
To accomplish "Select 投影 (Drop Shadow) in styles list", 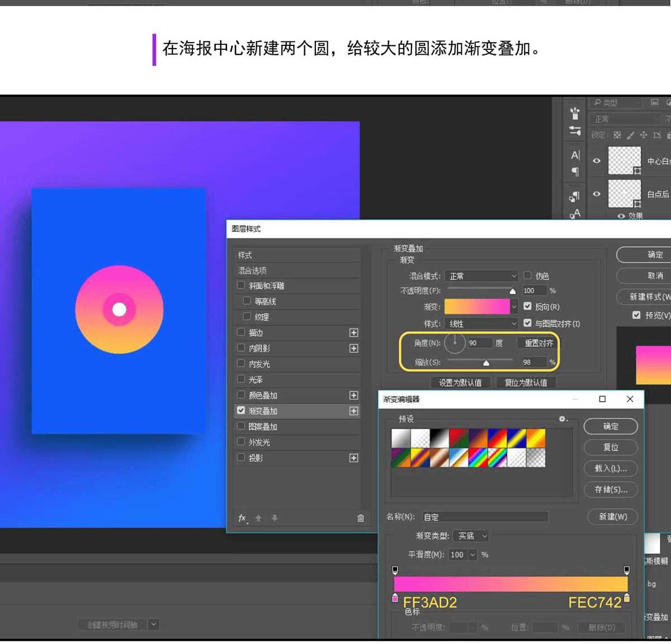I will (256, 458).
